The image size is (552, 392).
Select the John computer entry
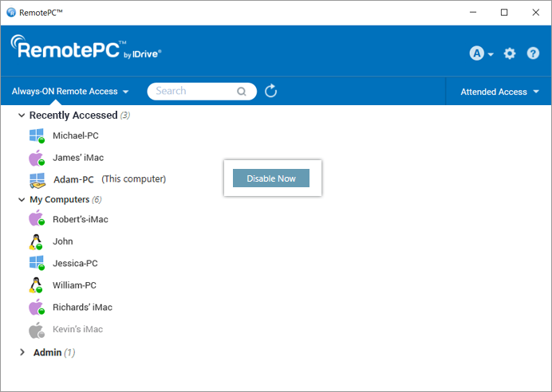63,241
